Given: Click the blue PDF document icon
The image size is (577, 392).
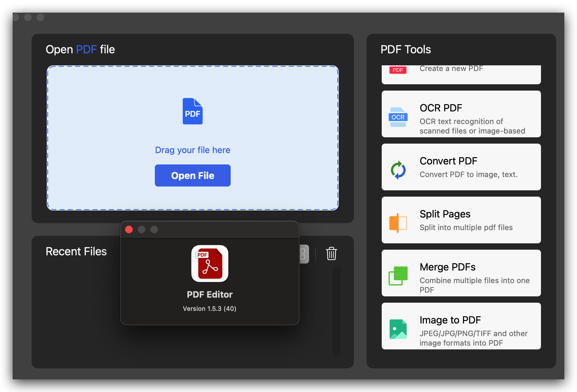Looking at the screenshot, I should (192, 111).
